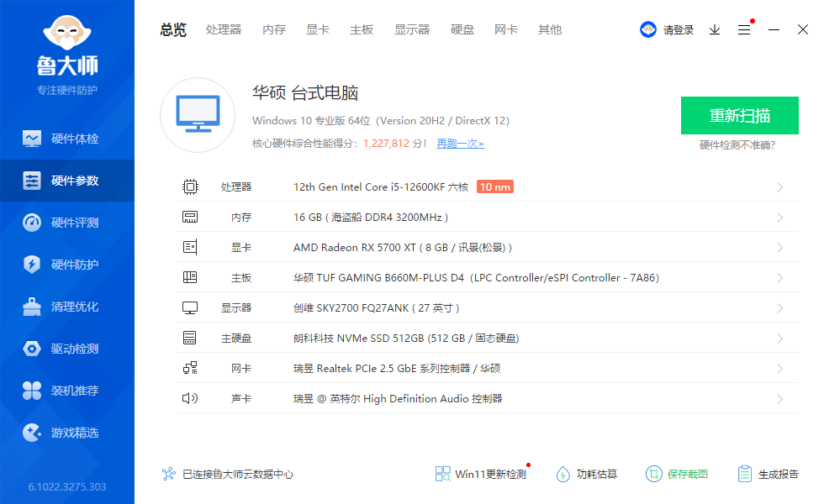824x504 pixels.
Task: Click Windows 10 专业版 64位 text
Action: click(311, 121)
